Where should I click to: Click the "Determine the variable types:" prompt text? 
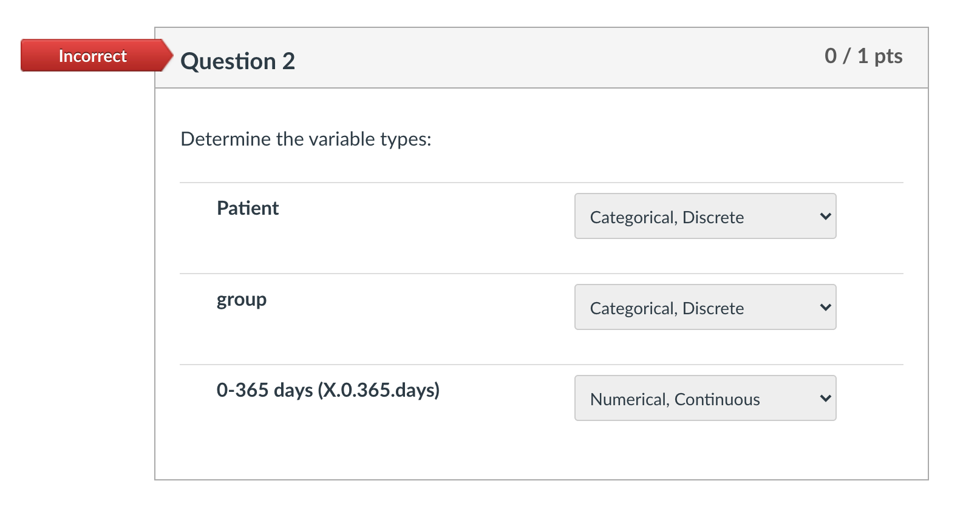(305, 139)
